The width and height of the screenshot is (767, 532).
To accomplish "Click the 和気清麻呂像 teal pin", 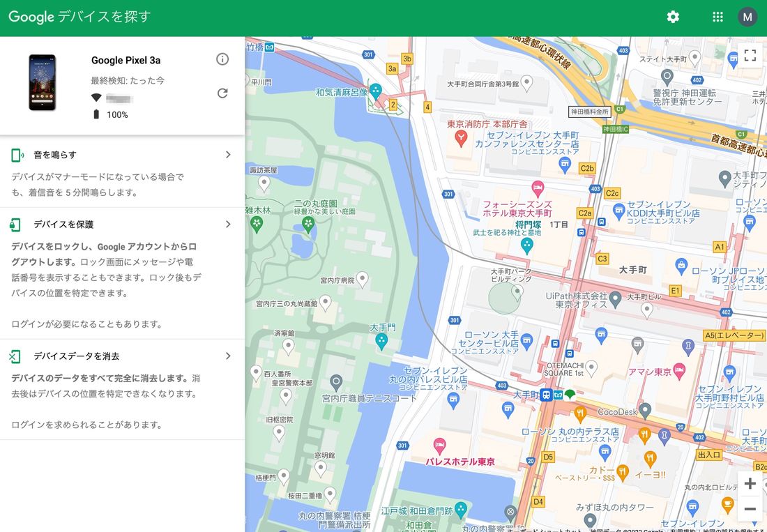I will click(375, 91).
